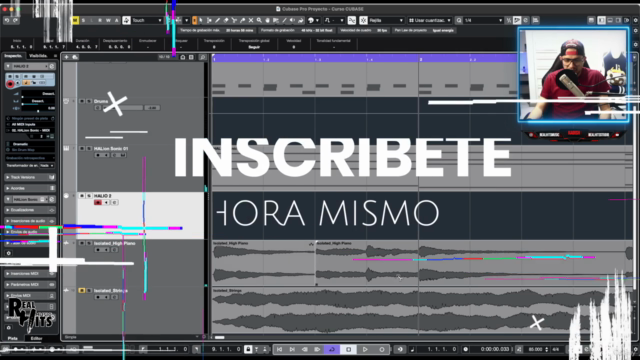Expand the Ecualizadores inspector section
Screen dimensions: 640x360
click(x=29, y=210)
